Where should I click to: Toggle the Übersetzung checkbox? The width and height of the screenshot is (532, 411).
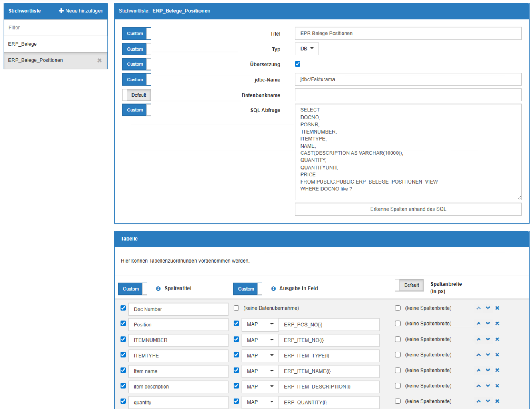[x=298, y=64]
